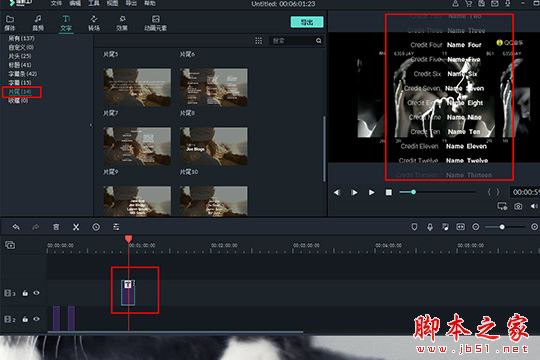Open the shopping cart icon in title bar
The width and height of the screenshot is (540, 360).
click(468, 3)
